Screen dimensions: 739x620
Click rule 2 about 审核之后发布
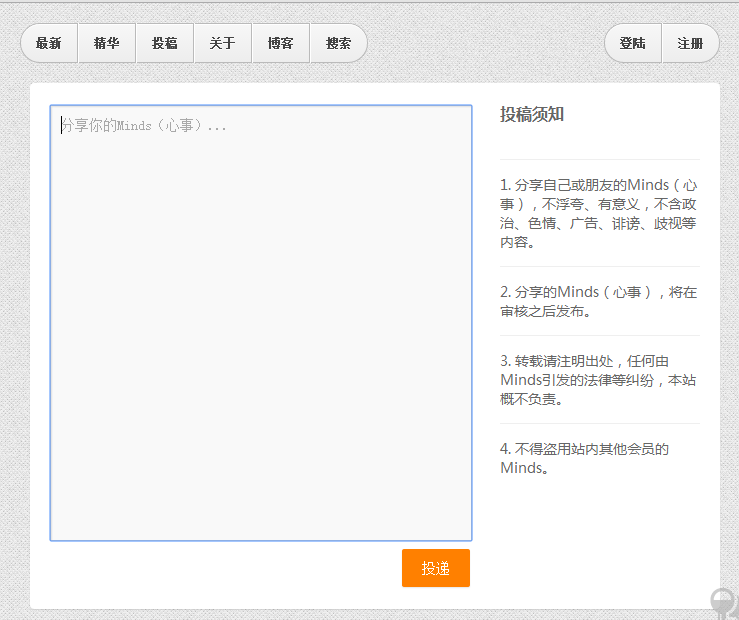(599, 301)
